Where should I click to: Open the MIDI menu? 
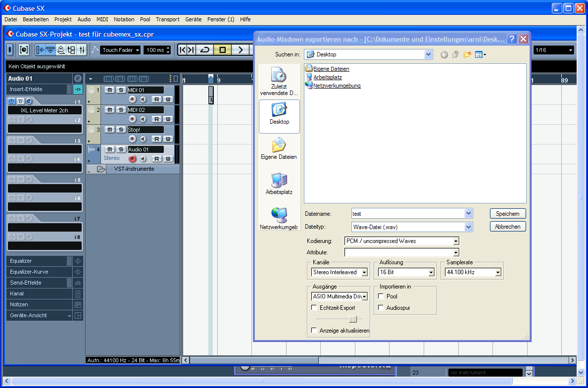pos(102,19)
